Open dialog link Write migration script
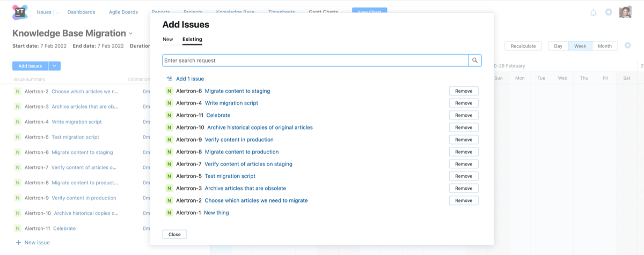Screen dimensions: 644x255 pyautogui.click(x=231, y=103)
